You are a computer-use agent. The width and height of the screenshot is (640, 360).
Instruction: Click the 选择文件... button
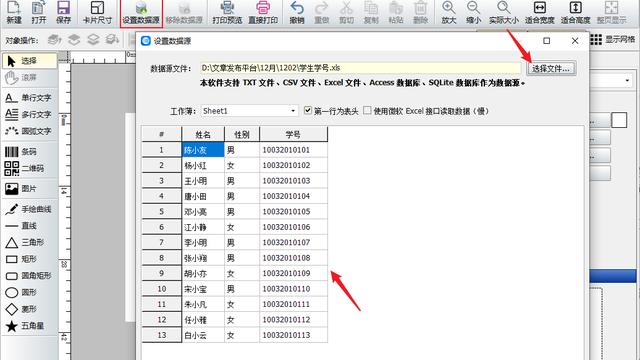coord(551,69)
